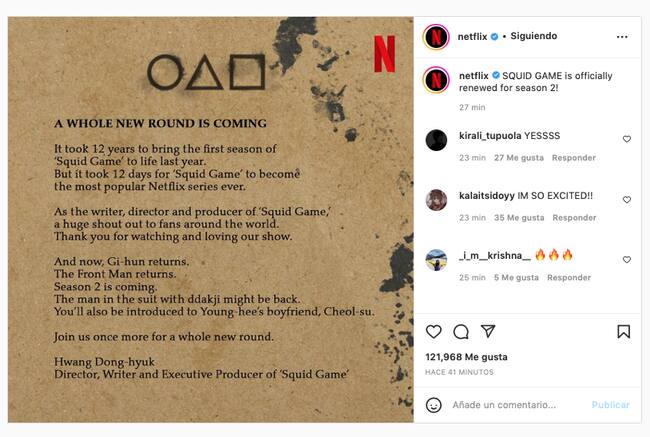650x437 pixels.
Task: Click the add comment input field
Action: point(515,405)
